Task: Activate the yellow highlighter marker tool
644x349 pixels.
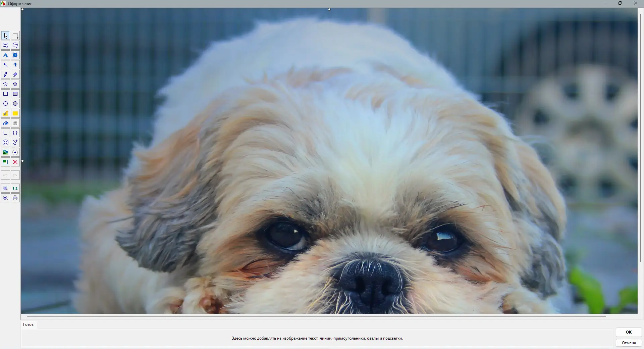Action: 5,113
